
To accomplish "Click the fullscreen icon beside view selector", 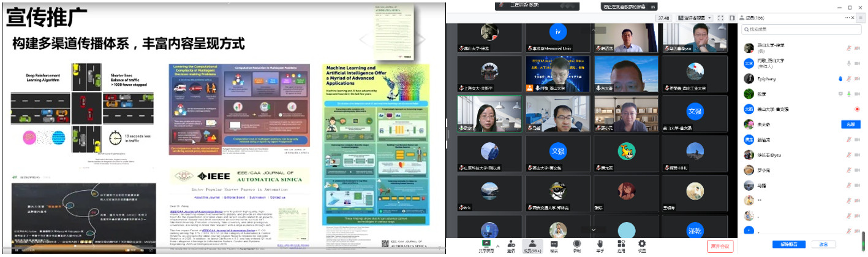I will coord(721,18).
